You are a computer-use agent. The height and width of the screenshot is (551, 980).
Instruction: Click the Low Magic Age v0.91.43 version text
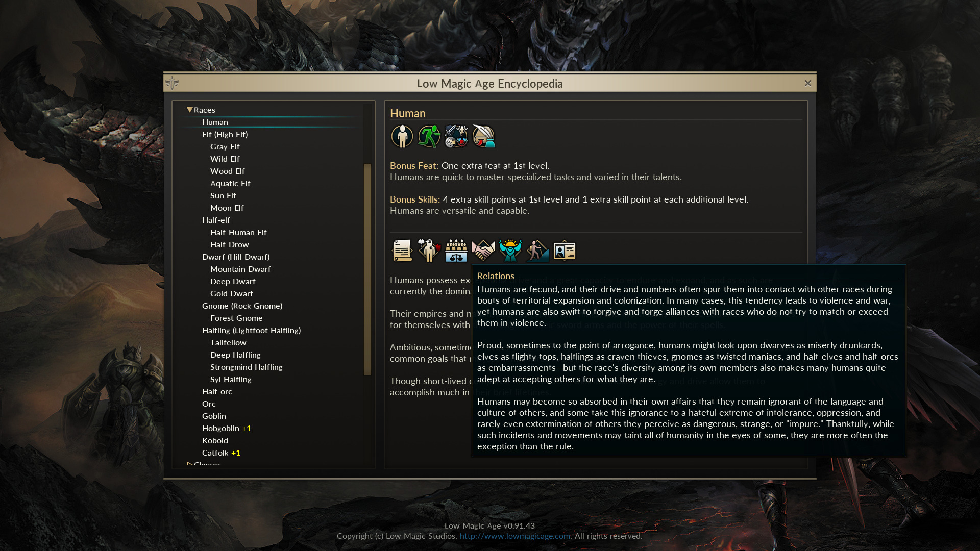click(x=489, y=525)
